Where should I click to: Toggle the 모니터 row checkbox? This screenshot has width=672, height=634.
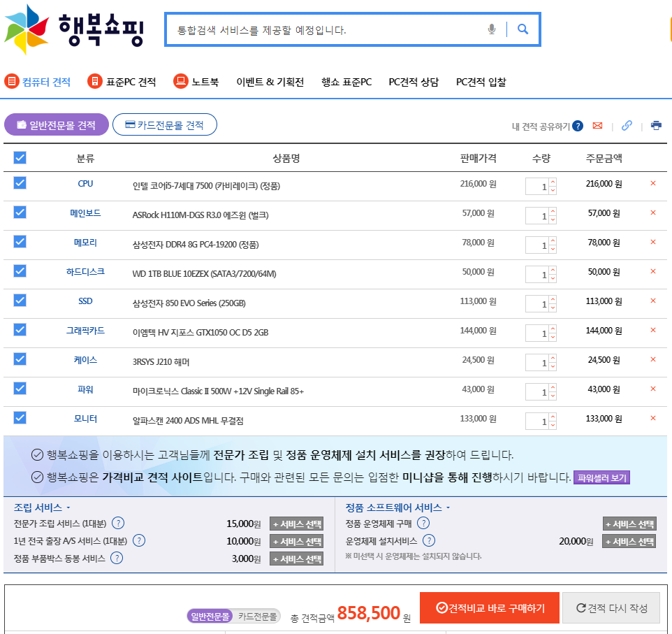(20, 418)
